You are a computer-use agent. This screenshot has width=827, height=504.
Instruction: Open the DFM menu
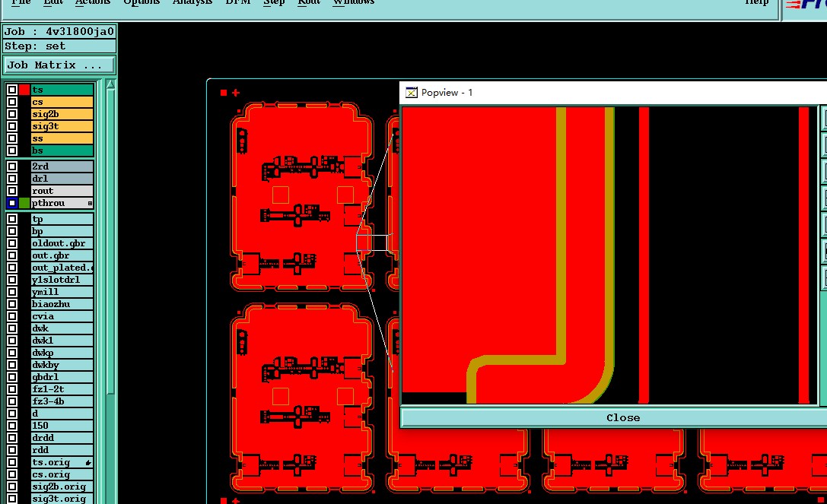(238, 2)
